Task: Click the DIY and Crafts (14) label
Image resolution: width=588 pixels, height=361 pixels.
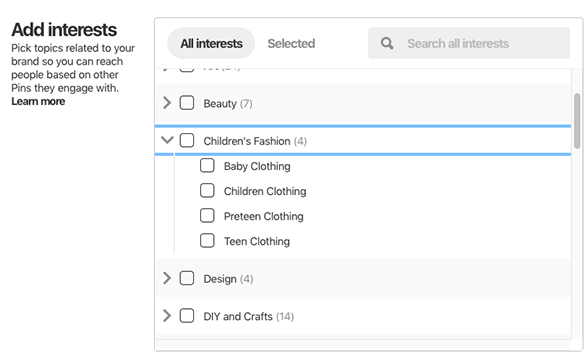Action: click(x=249, y=316)
